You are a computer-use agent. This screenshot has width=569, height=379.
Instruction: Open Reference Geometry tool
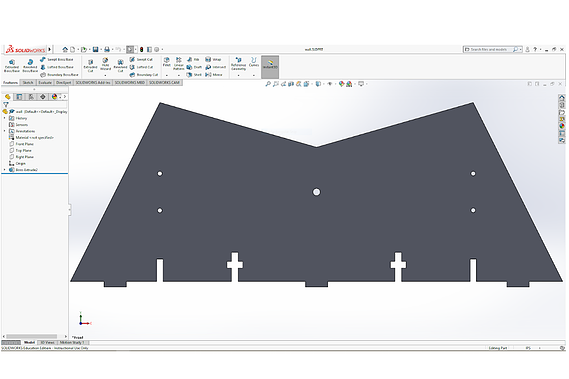tap(238, 64)
